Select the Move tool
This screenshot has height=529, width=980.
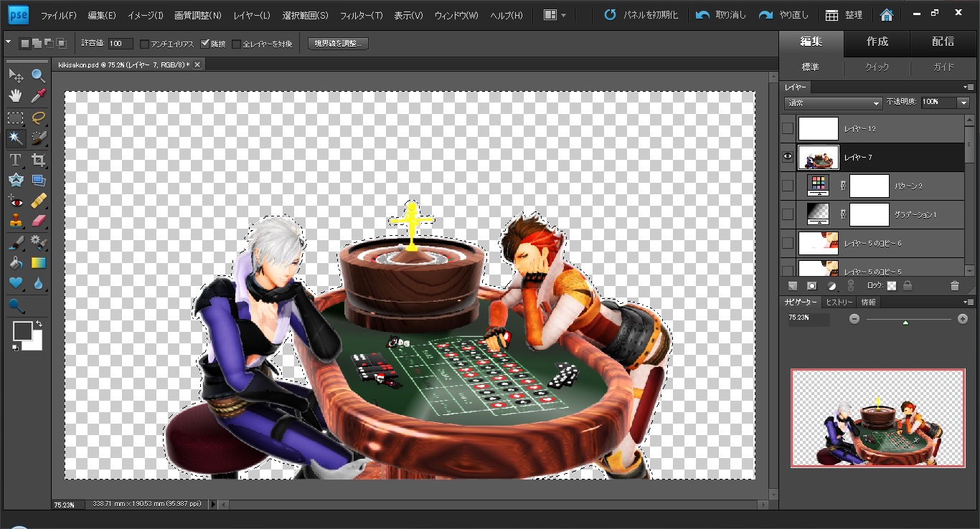[15, 75]
